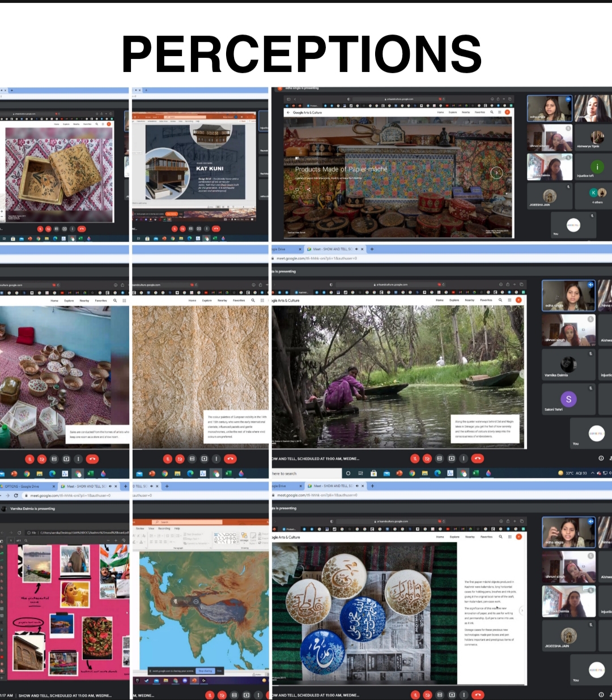The image size is (612, 700).
Task: Click present-screen icon below the calligraphy plates photo
Action: (x=452, y=695)
